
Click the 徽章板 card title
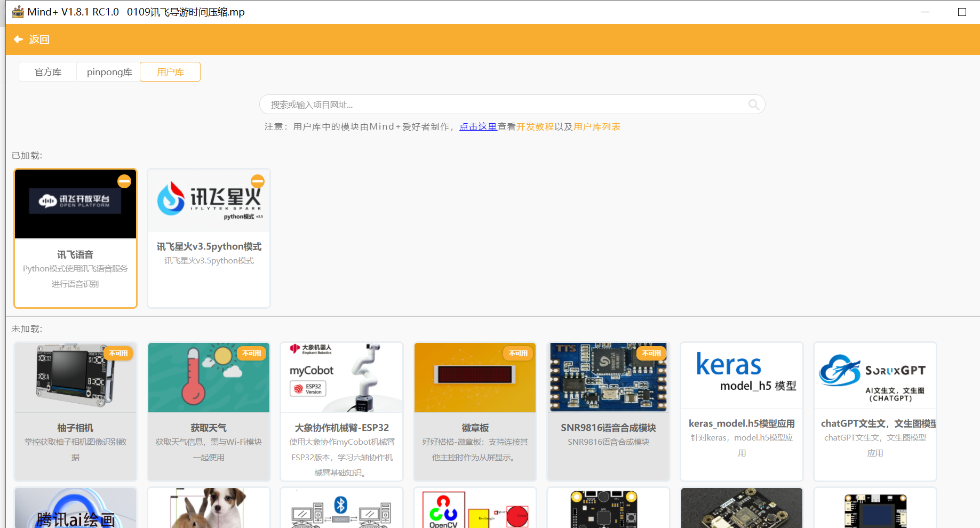[x=475, y=428]
